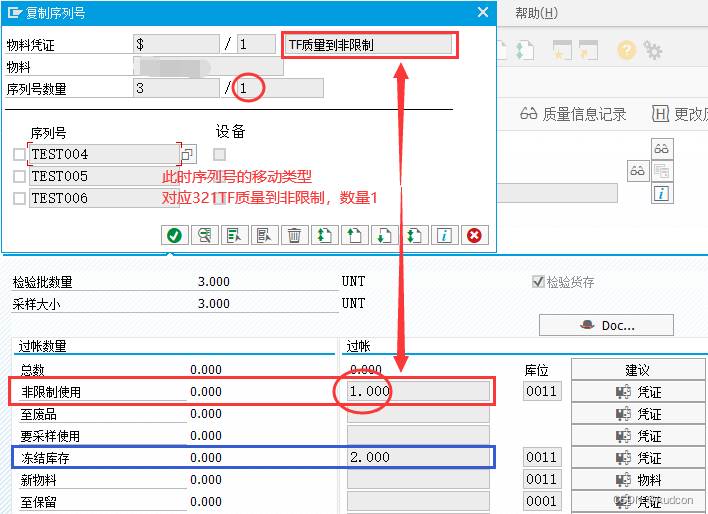Delete selected serial numbers with trash icon
The width and height of the screenshot is (708, 514).
[x=294, y=235]
